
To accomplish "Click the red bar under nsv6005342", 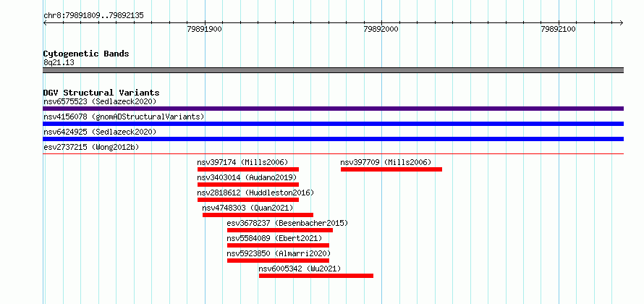I will [x=316, y=276].
